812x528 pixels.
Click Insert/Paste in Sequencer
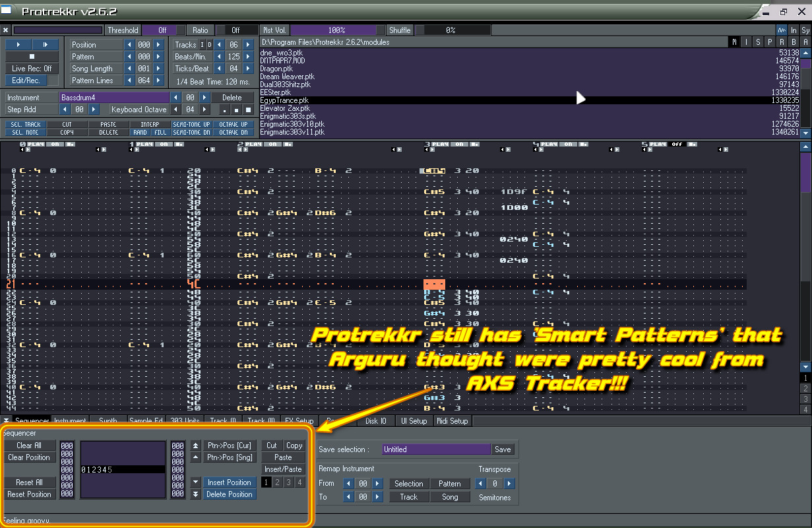coord(283,469)
